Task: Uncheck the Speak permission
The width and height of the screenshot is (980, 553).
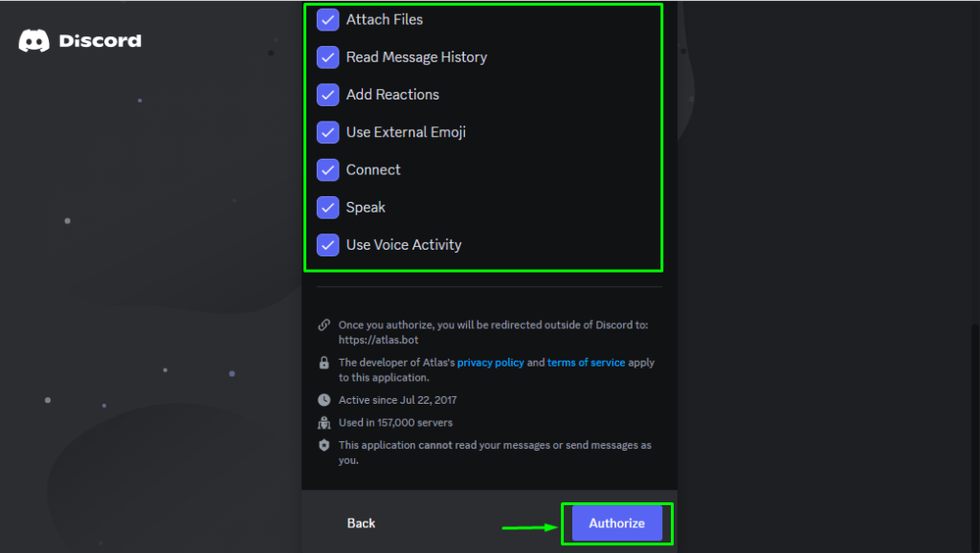Action: (x=327, y=208)
